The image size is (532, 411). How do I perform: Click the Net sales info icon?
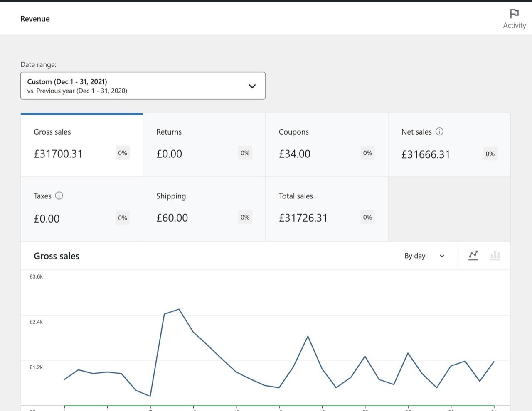(x=439, y=132)
